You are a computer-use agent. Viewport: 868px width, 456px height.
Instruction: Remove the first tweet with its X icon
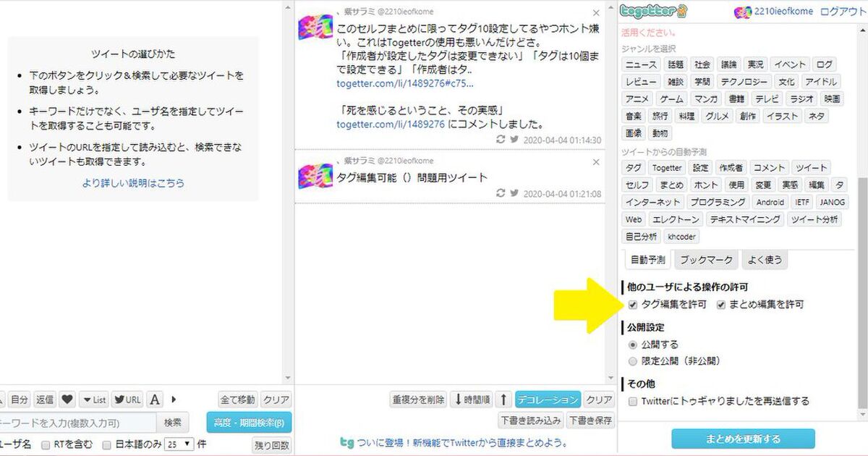click(x=596, y=13)
